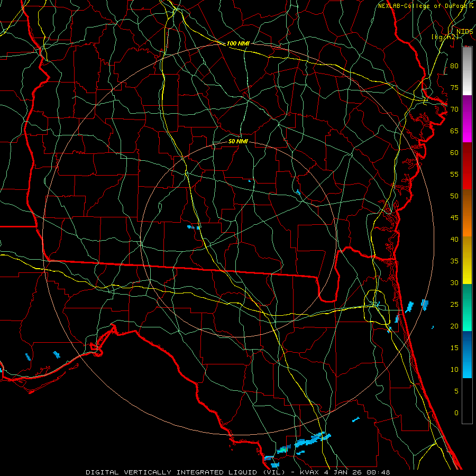Click the scale value 25
The image size is (476, 476).
pos(454,305)
